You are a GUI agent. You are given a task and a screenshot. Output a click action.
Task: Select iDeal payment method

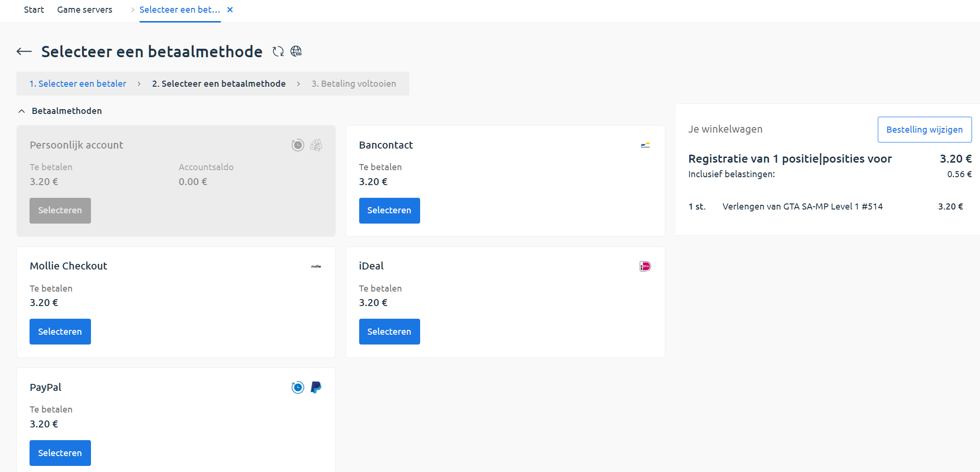click(389, 332)
